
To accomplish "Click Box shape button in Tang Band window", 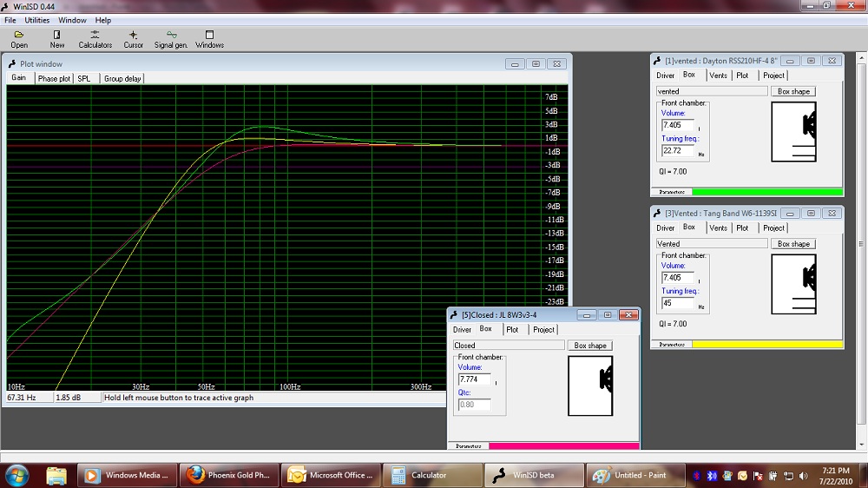I will point(793,244).
